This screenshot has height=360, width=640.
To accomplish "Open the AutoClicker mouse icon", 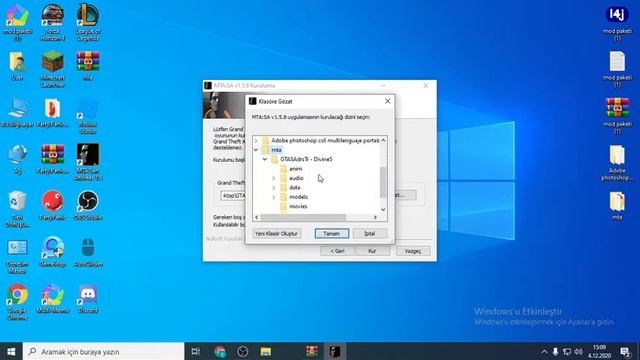I will click(x=88, y=252).
